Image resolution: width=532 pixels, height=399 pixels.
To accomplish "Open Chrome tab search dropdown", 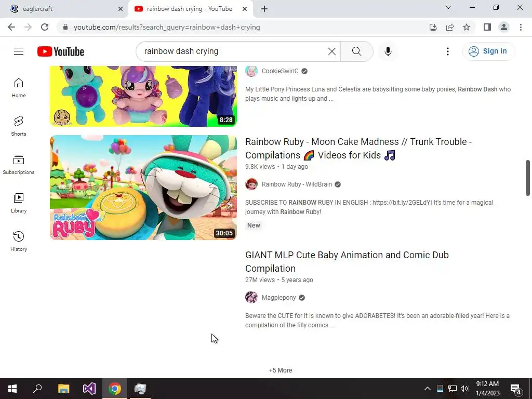I will point(448,7).
